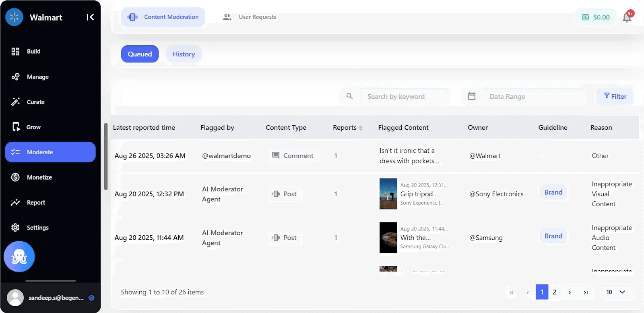The width and height of the screenshot is (644, 313).
Task: Open the Filter options
Action: pyautogui.click(x=615, y=96)
